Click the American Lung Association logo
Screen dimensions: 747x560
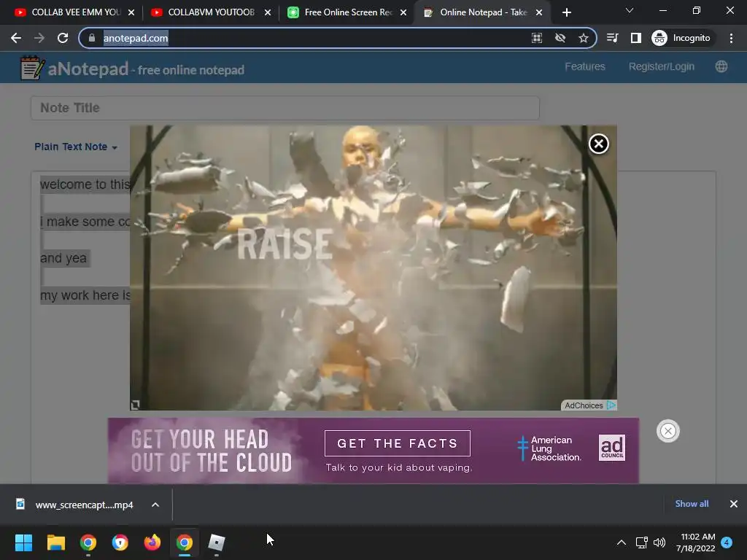[549, 448]
